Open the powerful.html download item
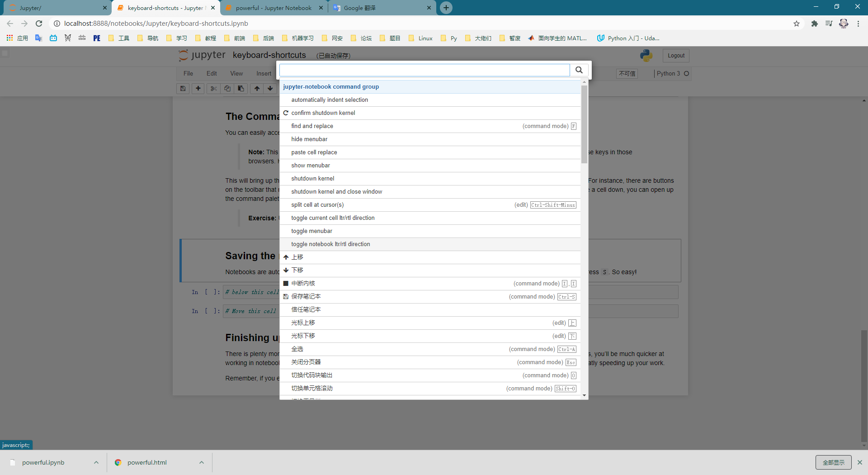Screen dimensions: 868x475 [147, 462]
